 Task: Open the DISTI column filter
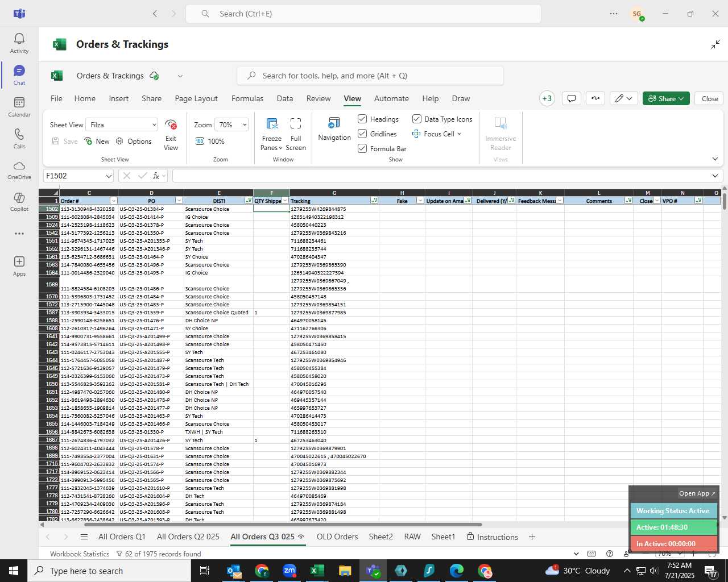pyautogui.click(x=249, y=201)
